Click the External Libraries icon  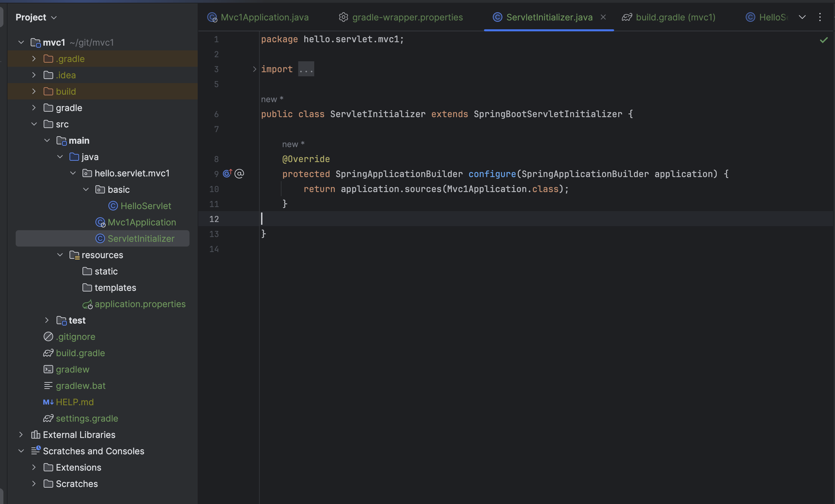pyautogui.click(x=35, y=435)
